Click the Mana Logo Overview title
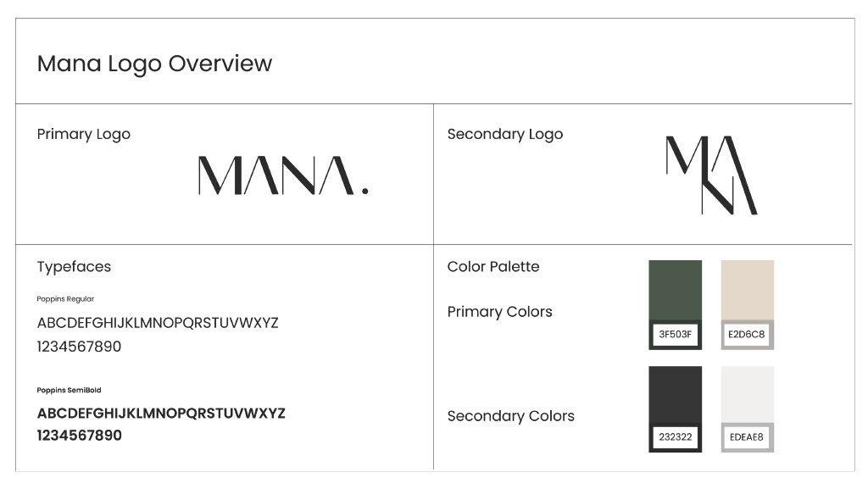Image resolution: width=868 pixels, height=489 pixels. [x=154, y=64]
